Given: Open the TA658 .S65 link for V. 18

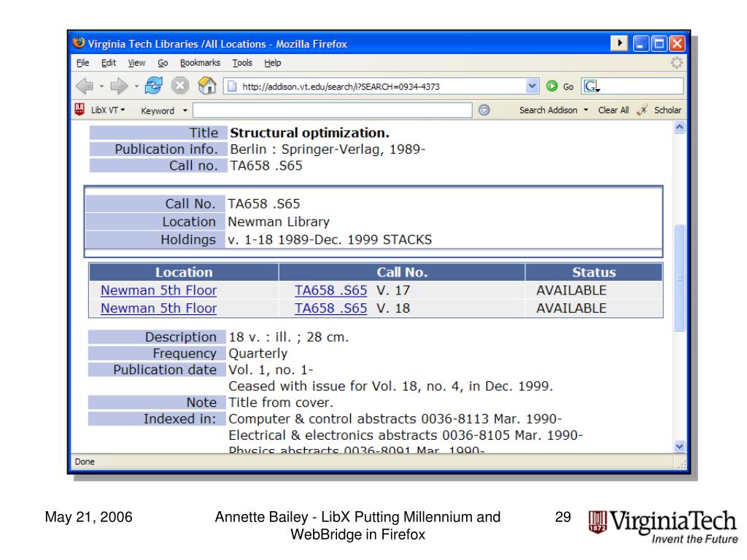Looking at the screenshot, I should click(330, 308).
